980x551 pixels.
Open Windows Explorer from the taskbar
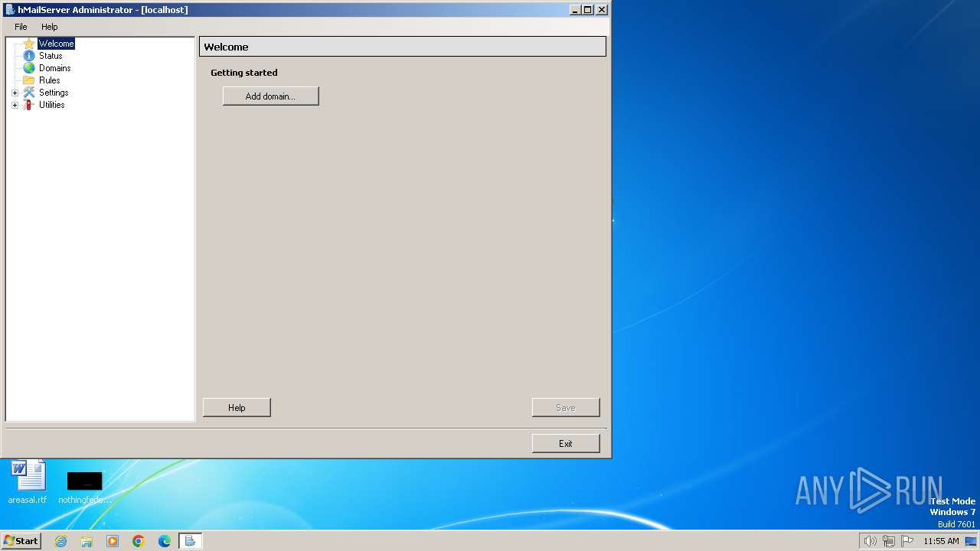pos(87,541)
